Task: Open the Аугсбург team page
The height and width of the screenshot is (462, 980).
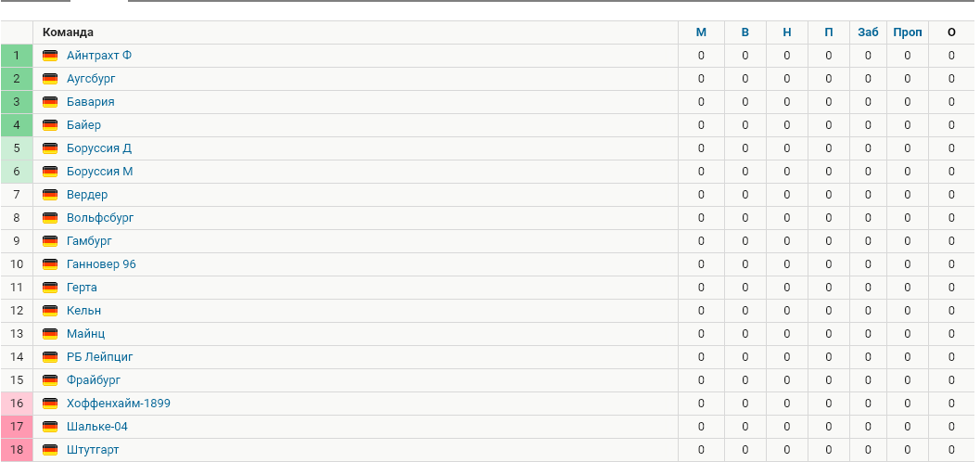Action: (91, 79)
